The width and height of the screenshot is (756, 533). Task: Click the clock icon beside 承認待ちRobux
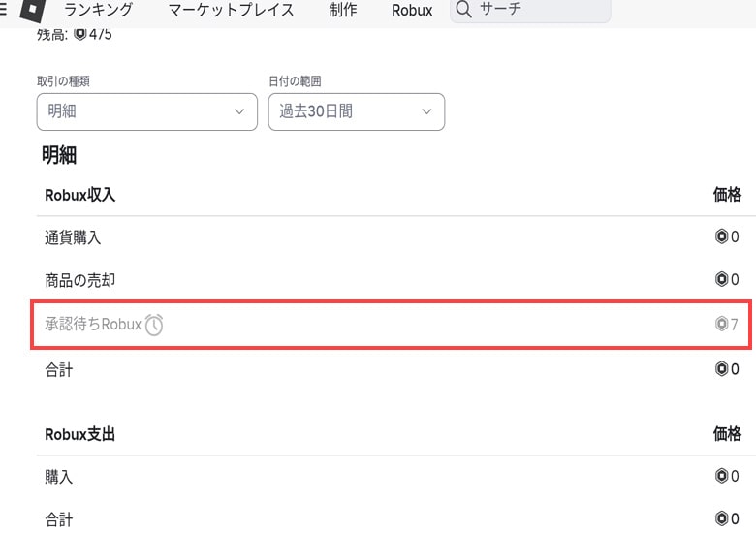point(154,325)
